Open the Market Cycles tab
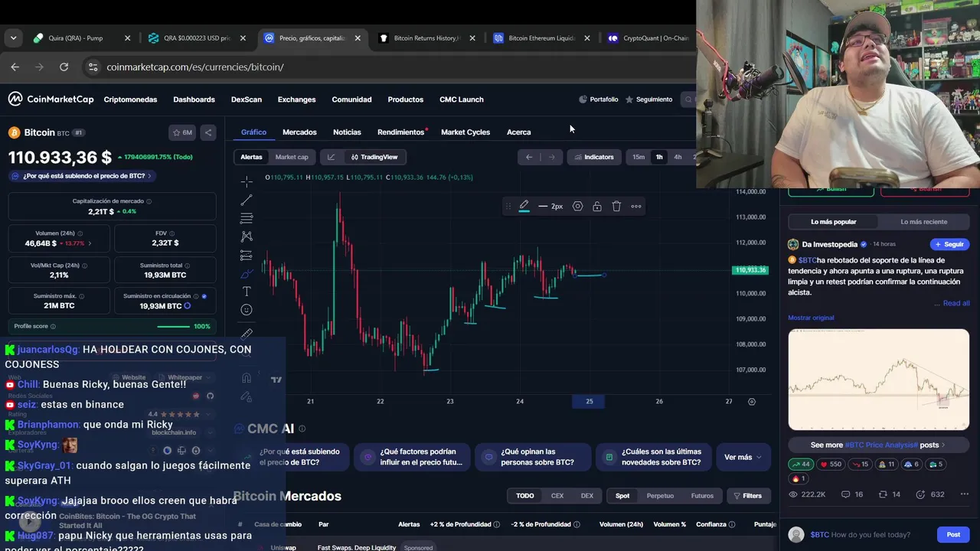The width and height of the screenshot is (980, 551). click(x=465, y=132)
